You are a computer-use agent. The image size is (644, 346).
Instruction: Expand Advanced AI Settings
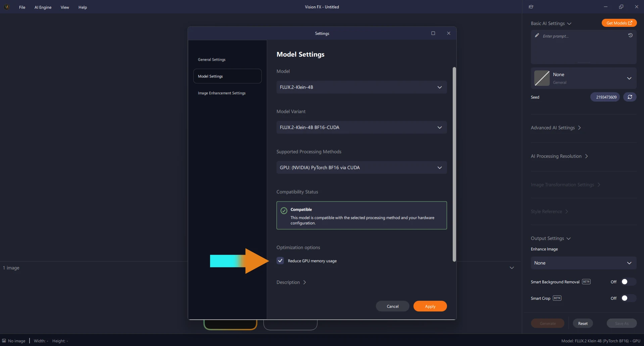pyautogui.click(x=556, y=128)
